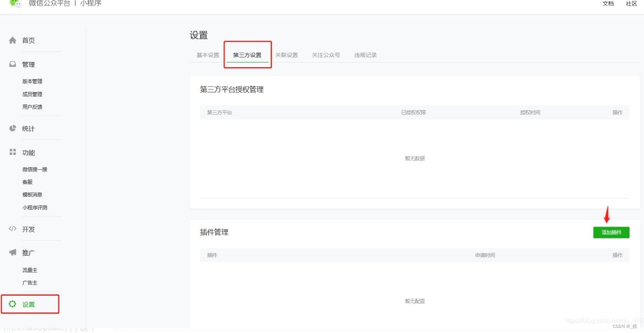Click the 申请时间 column header

pos(485,255)
